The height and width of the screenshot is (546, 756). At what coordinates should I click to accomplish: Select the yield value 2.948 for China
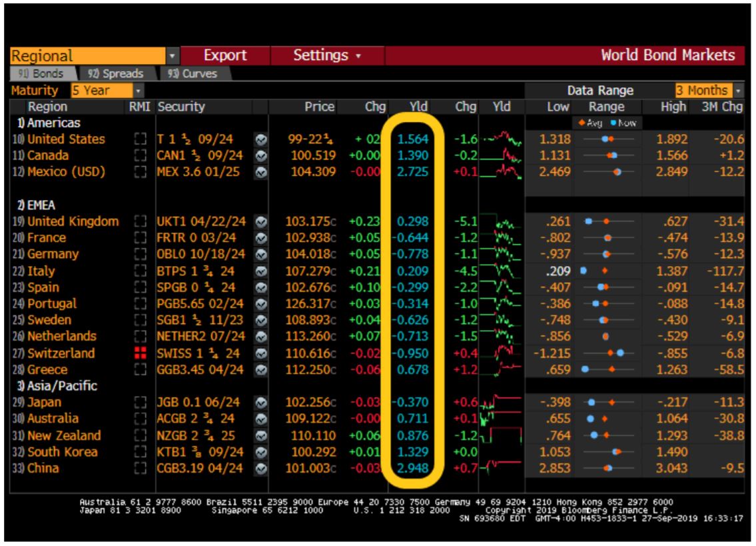(413, 468)
